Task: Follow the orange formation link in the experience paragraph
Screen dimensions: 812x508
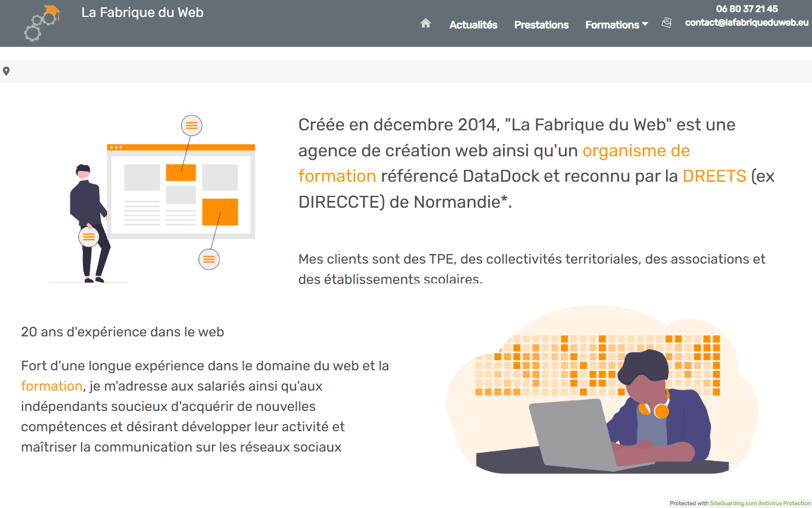Action: 52,386
